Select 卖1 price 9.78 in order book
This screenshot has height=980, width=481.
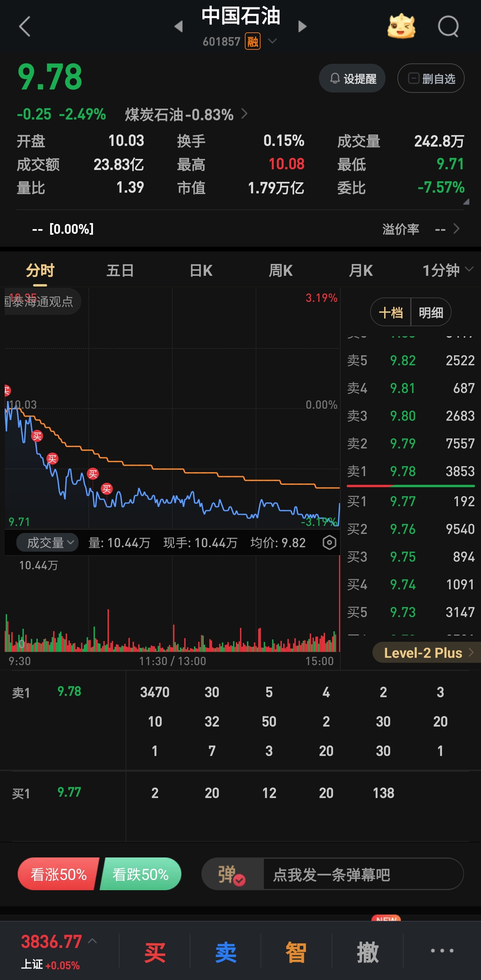[x=411, y=471]
